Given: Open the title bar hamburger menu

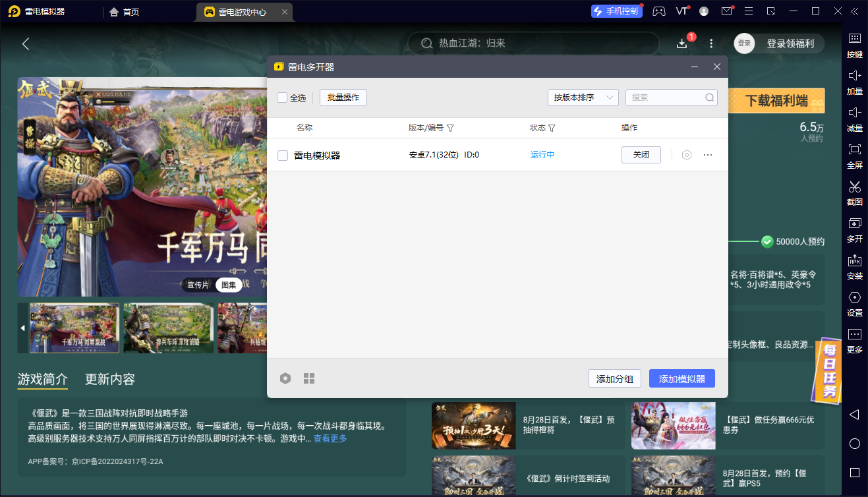Looking at the screenshot, I should 749,11.
